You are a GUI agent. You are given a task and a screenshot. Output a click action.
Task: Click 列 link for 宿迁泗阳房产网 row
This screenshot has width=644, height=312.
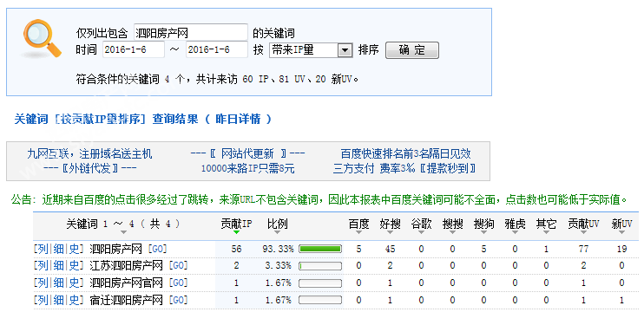coord(43,300)
